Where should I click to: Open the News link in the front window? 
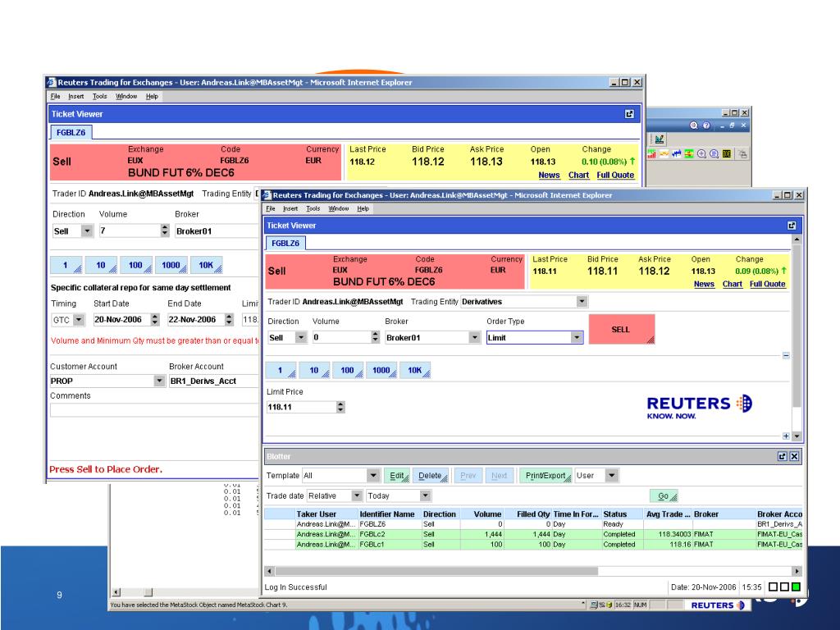[704, 284]
